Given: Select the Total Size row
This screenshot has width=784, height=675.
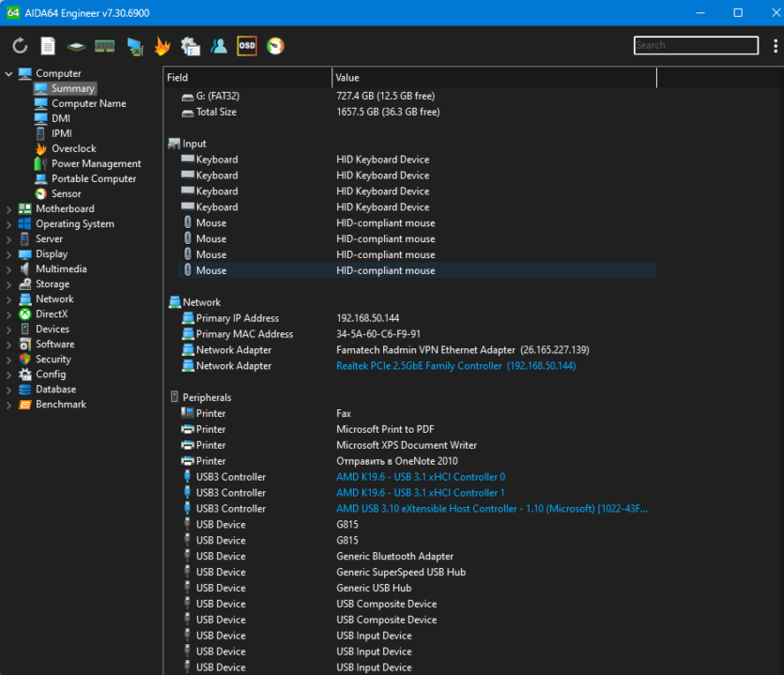Looking at the screenshot, I should tap(417, 112).
